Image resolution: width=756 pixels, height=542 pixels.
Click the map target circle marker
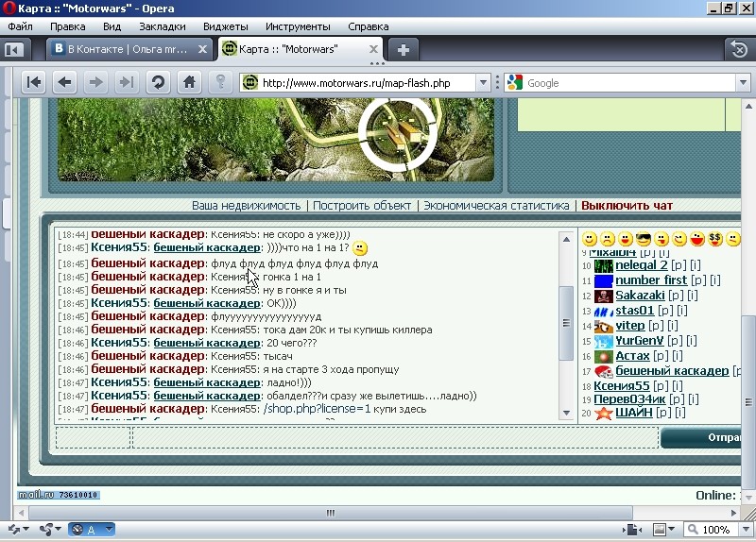pos(397,136)
